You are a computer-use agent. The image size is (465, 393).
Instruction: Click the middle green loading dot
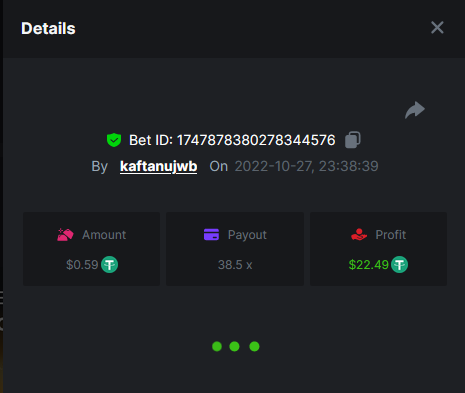(x=234, y=346)
